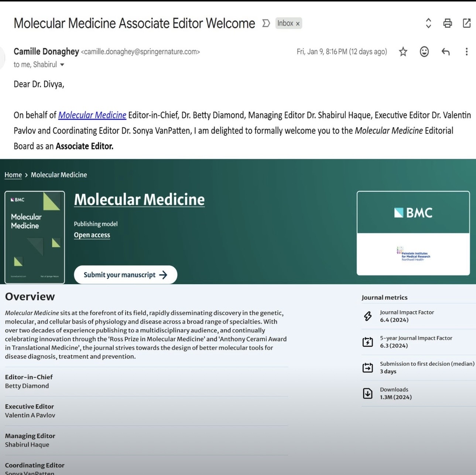The width and height of the screenshot is (476, 475).
Task: Add an emoji reaction to the email
Action: (424, 52)
